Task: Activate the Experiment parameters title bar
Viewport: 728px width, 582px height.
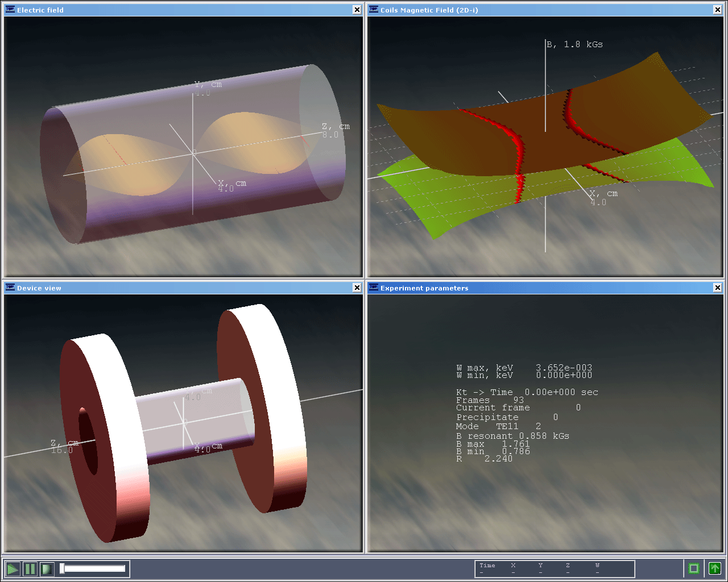Action: tap(540, 288)
